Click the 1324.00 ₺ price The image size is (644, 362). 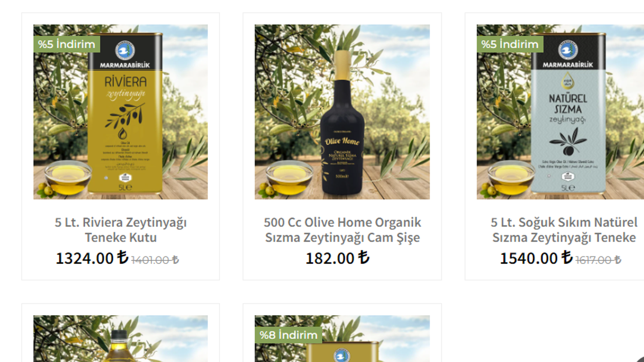tap(92, 258)
